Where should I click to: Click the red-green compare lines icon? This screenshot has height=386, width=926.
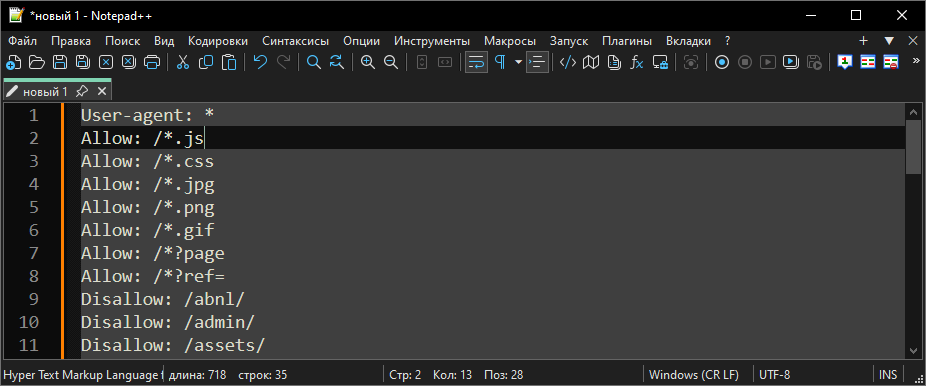point(868,62)
